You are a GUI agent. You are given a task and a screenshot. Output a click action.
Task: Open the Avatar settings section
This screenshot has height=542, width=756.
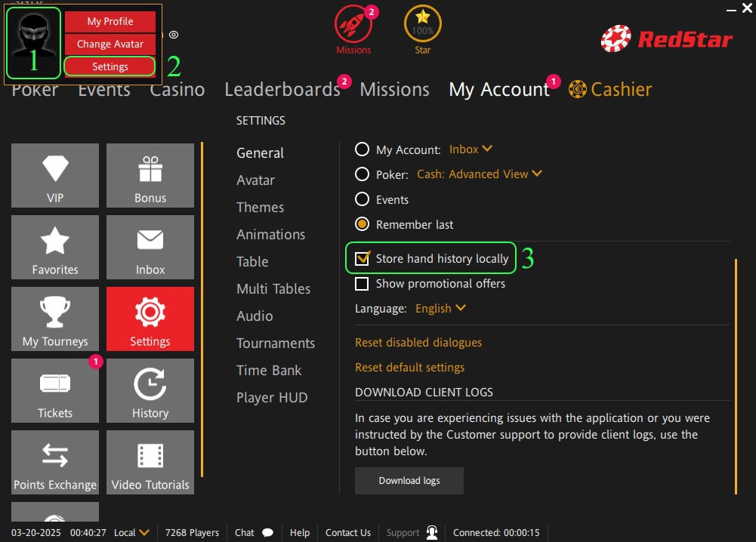255,180
